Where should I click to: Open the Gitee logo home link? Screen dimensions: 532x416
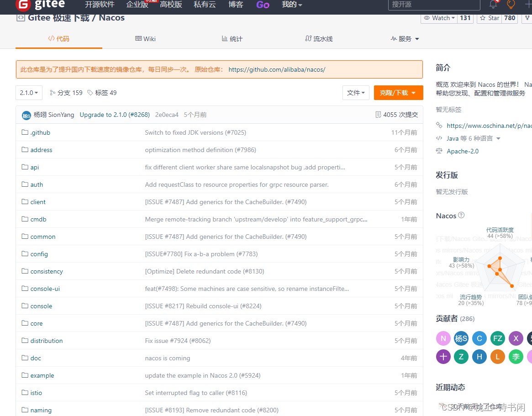[x=40, y=5]
